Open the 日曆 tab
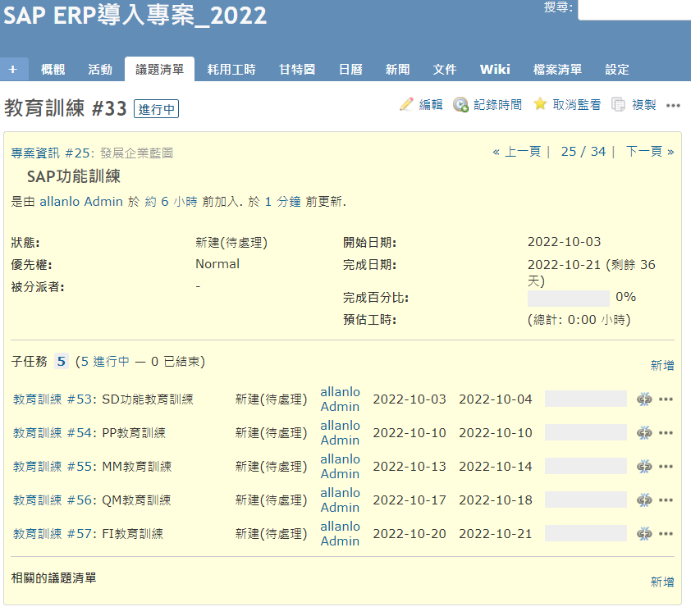Viewport: 691px width, 616px height. (350, 69)
